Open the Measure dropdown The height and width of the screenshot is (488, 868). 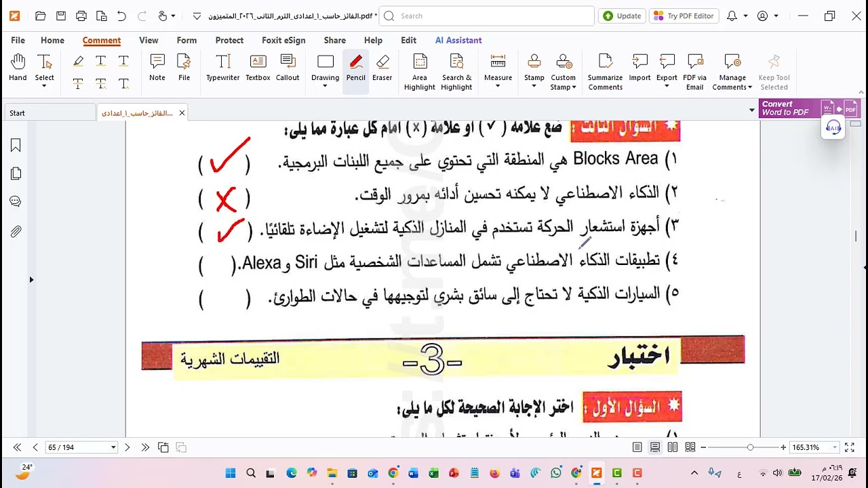[x=498, y=87]
